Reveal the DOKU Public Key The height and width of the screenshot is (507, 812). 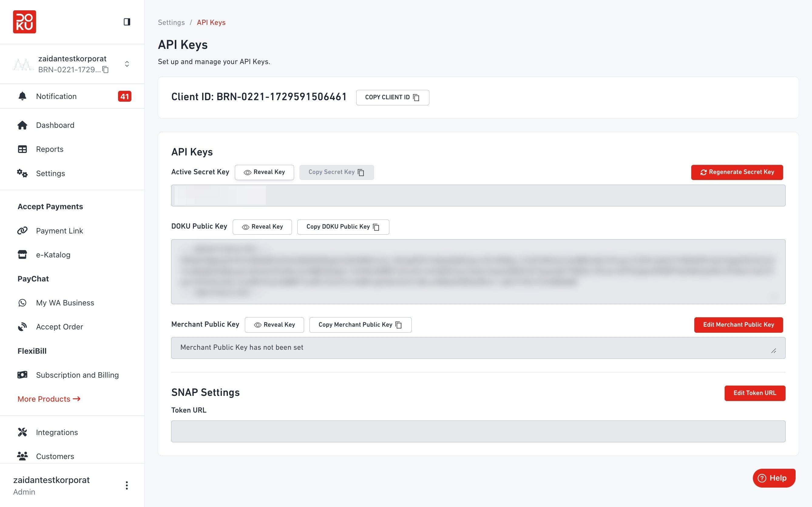point(262,227)
